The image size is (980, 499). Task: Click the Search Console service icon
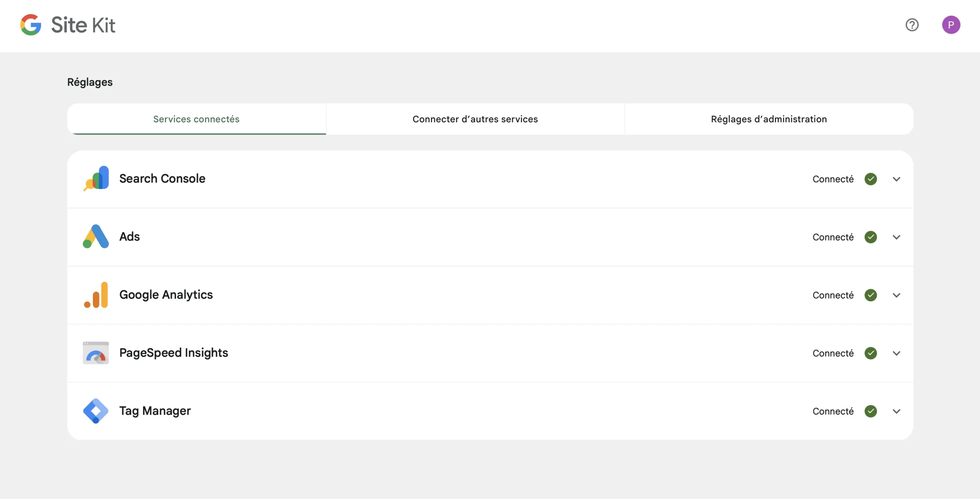pos(96,178)
